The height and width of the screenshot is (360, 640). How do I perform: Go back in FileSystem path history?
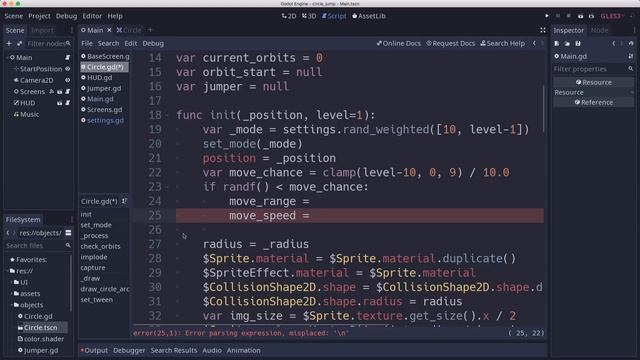8,233
